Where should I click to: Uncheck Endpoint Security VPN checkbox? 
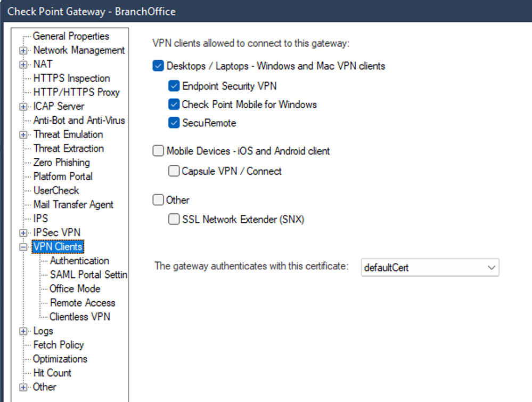(x=174, y=86)
